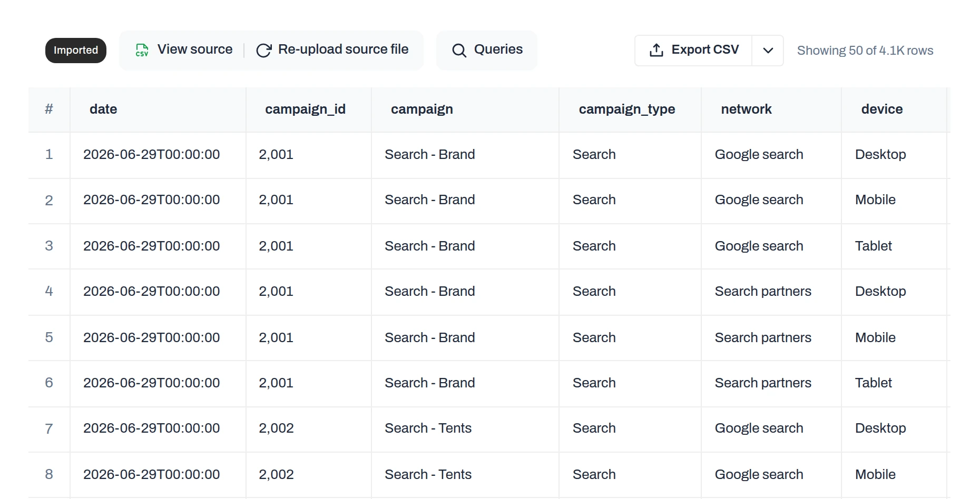Click Re-upload source file text

tap(343, 49)
